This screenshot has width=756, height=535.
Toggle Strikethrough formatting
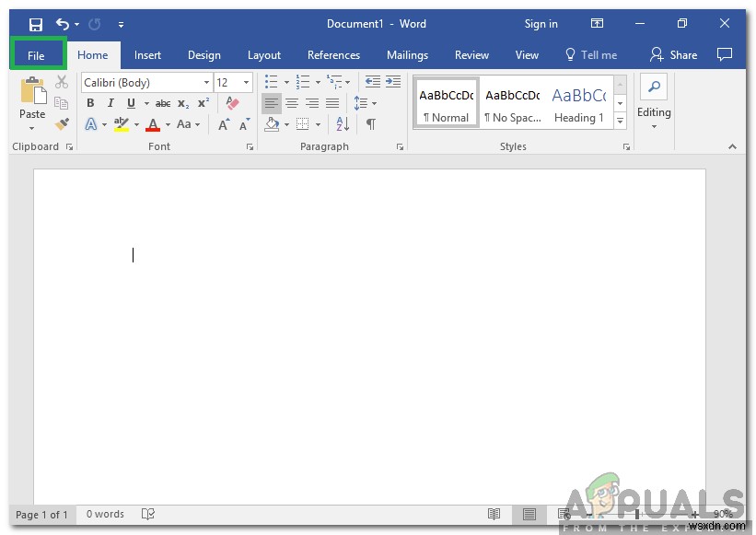tap(163, 103)
